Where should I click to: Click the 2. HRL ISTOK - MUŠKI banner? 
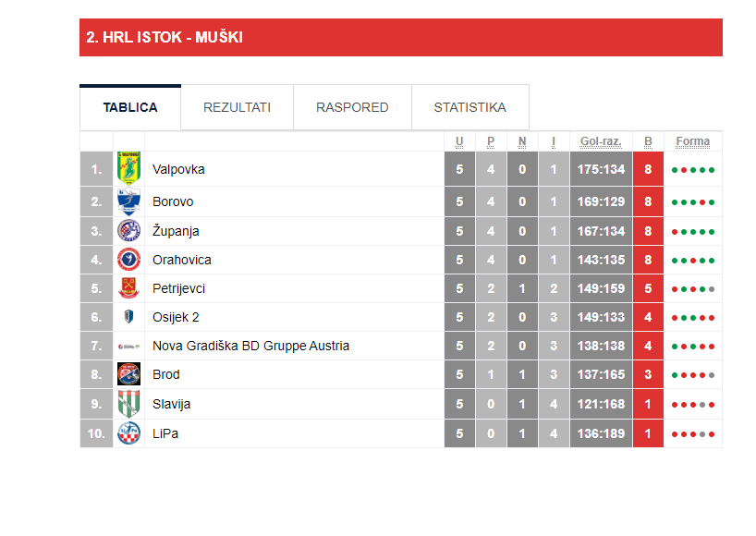click(x=401, y=38)
